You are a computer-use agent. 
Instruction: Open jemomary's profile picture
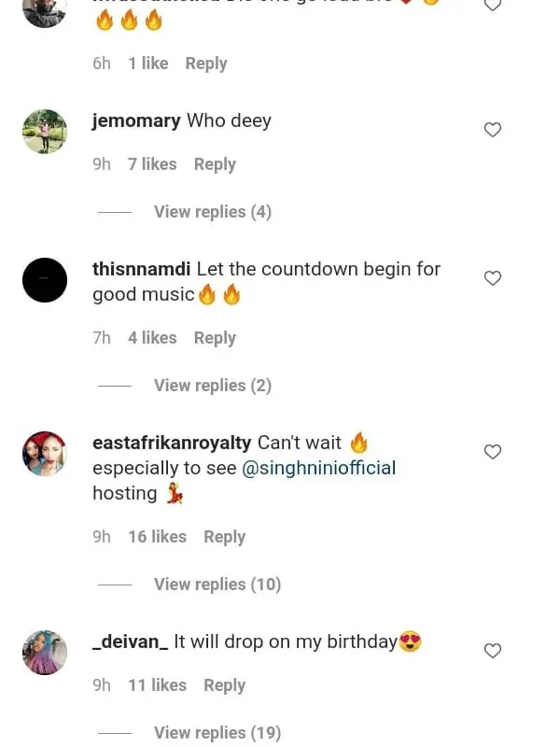45,132
